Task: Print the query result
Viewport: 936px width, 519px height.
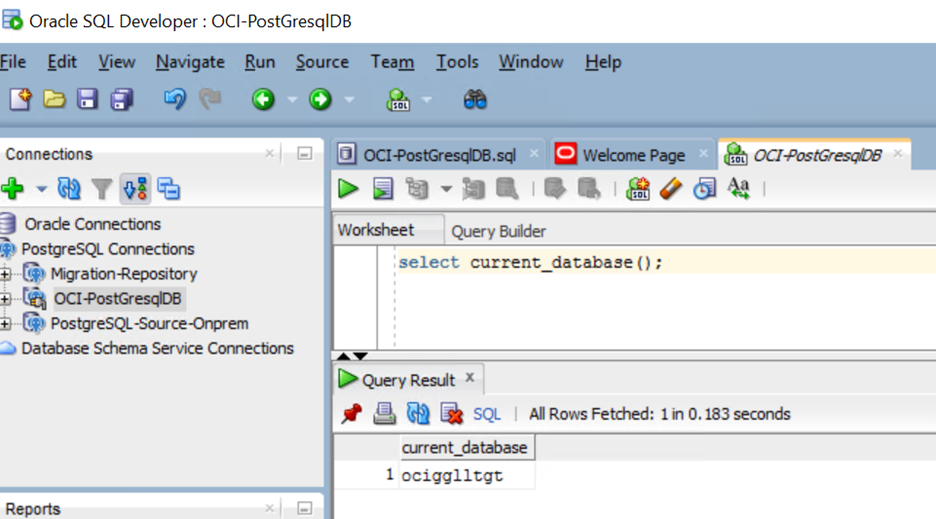Action: (384, 413)
